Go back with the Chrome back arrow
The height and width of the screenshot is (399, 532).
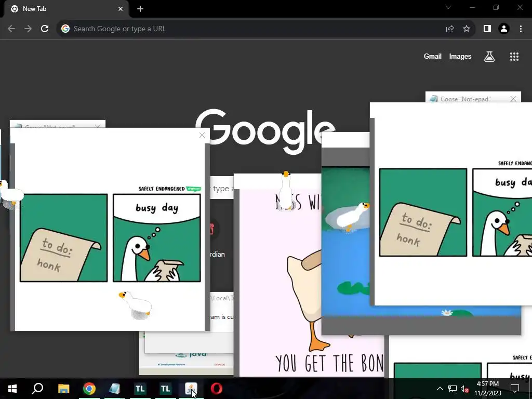(x=11, y=29)
